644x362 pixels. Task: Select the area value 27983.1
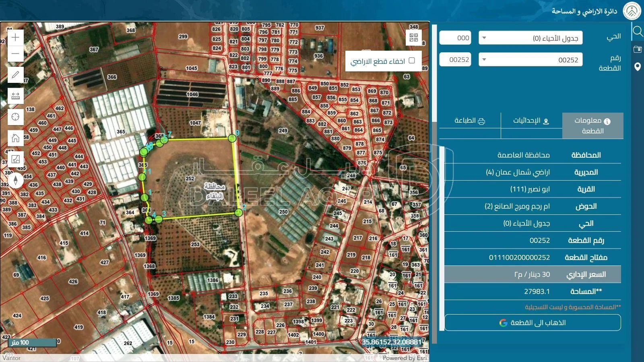(537, 291)
